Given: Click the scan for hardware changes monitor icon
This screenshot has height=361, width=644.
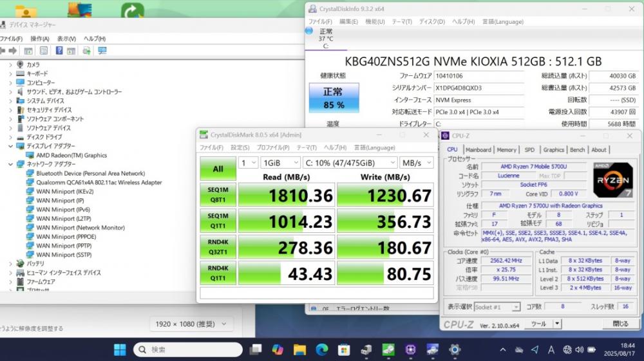Looking at the screenshot, I should pyautogui.click(x=102, y=50).
